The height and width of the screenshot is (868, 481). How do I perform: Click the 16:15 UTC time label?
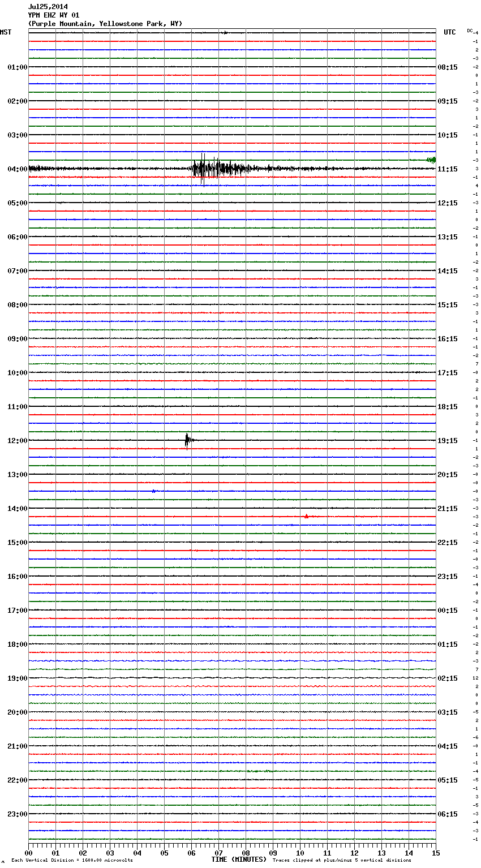[x=448, y=339]
